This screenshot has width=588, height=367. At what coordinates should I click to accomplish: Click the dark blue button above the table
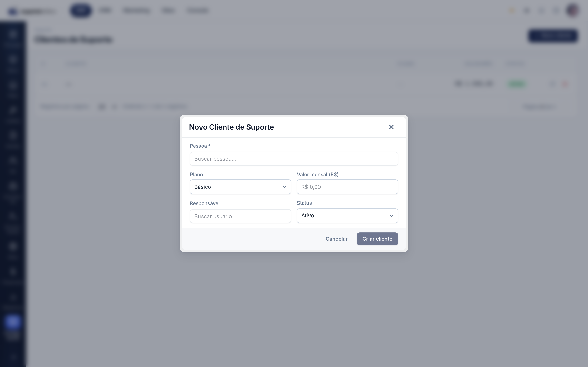pyautogui.click(x=553, y=36)
